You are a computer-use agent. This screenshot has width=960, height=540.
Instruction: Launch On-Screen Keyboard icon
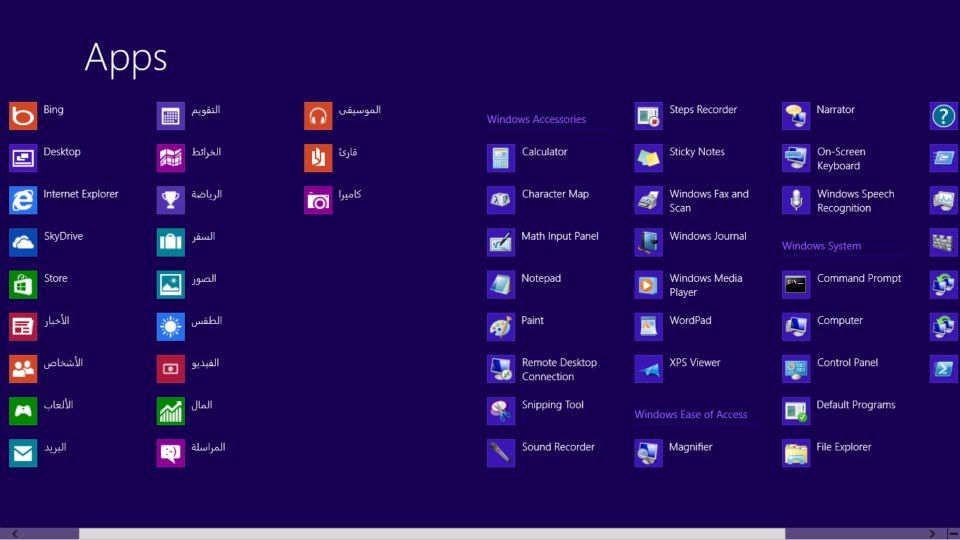click(796, 158)
